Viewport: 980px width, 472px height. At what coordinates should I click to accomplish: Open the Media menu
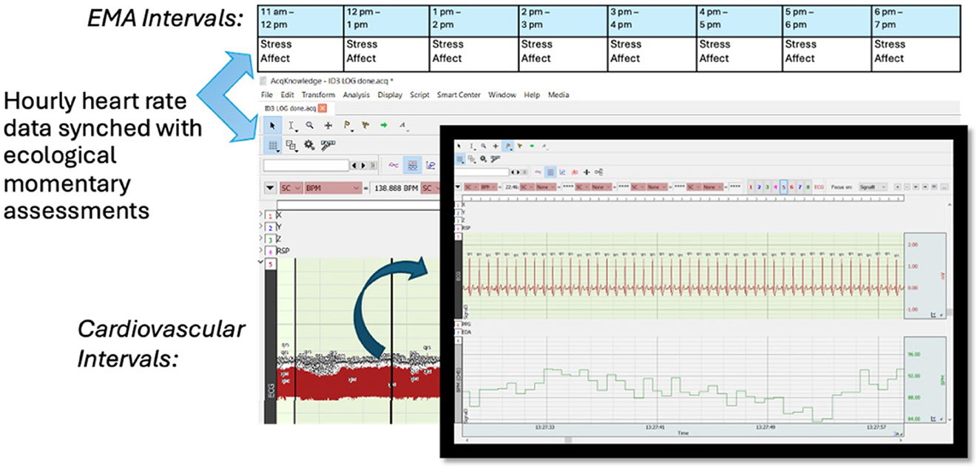click(558, 95)
